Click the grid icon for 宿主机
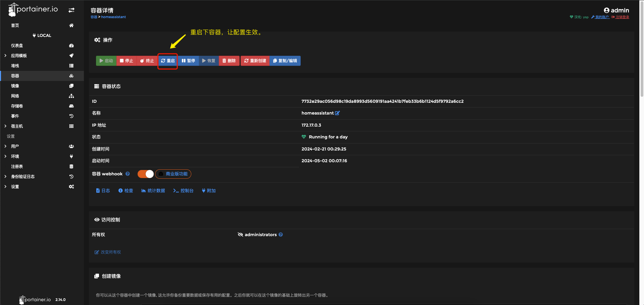644x305 pixels. pyautogui.click(x=71, y=126)
